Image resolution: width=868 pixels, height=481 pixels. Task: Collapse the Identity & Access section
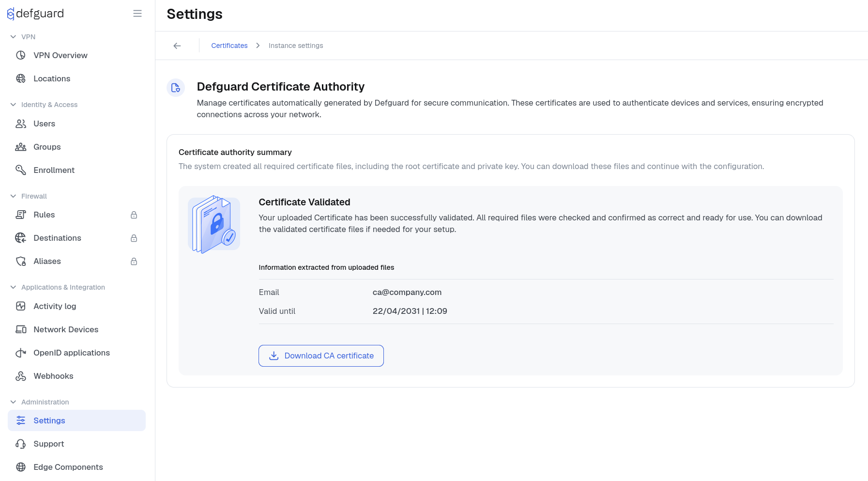(14, 105)
